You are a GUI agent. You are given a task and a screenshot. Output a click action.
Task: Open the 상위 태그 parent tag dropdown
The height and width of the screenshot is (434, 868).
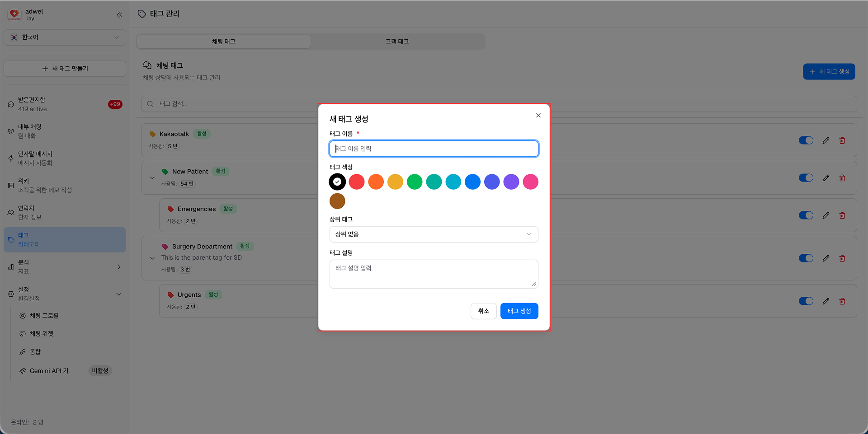click(434, 234)
